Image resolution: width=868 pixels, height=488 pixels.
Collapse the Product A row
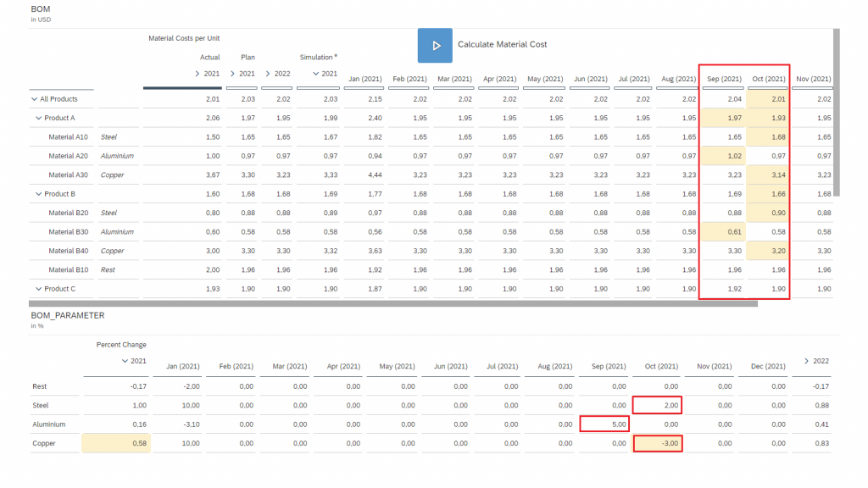click(39, 118)
